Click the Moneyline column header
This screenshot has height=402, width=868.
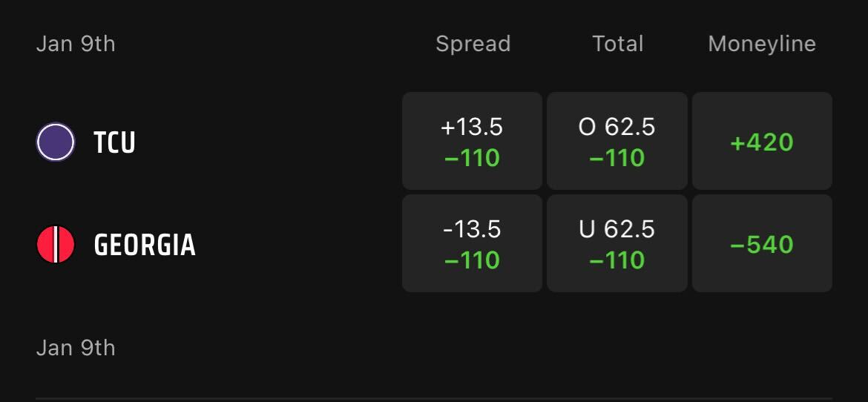click(x=762, y=44)
